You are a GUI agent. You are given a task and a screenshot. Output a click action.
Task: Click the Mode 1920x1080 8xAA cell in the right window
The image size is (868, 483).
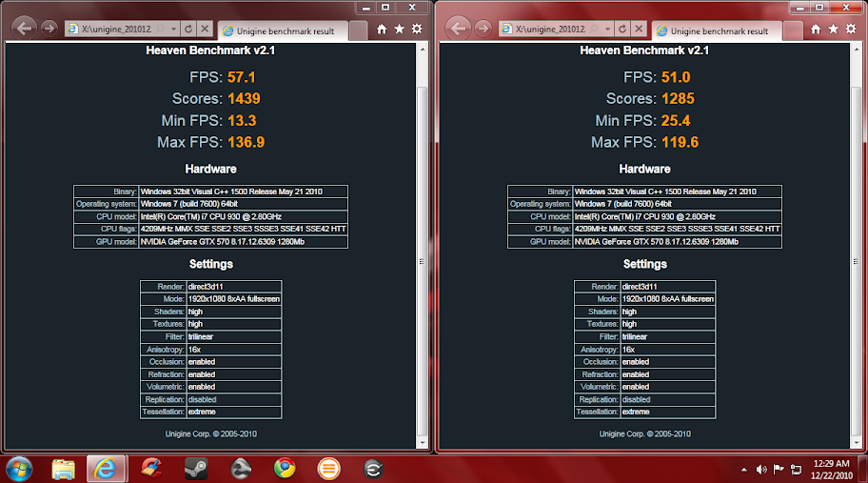pos(668,299)
